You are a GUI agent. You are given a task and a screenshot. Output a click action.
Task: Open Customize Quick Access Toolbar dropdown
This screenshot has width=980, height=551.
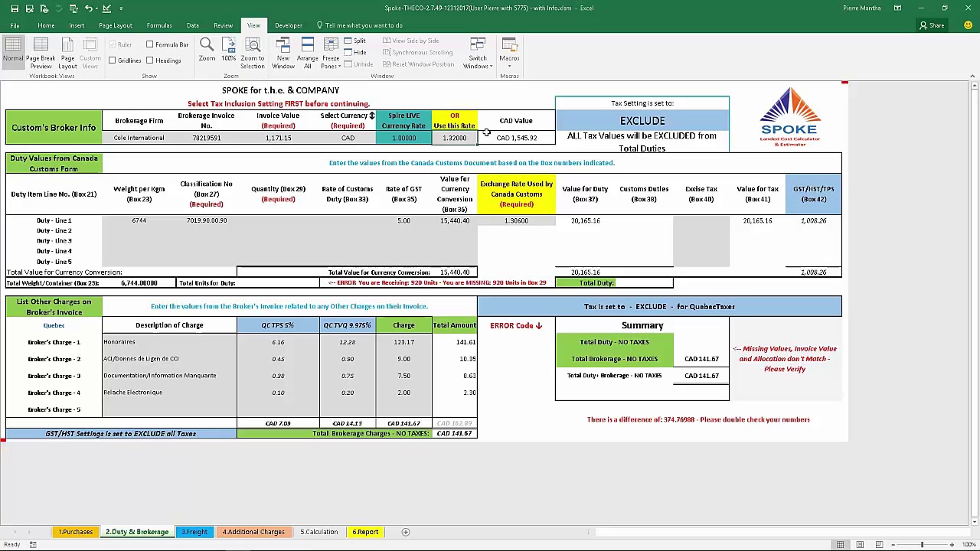(x=122, y=8)
